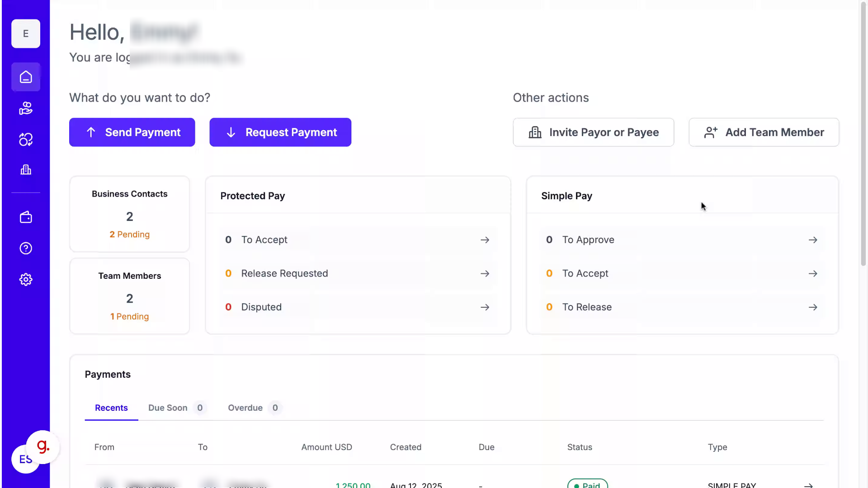Click the 'E' account switcher tile

(26, 34)
